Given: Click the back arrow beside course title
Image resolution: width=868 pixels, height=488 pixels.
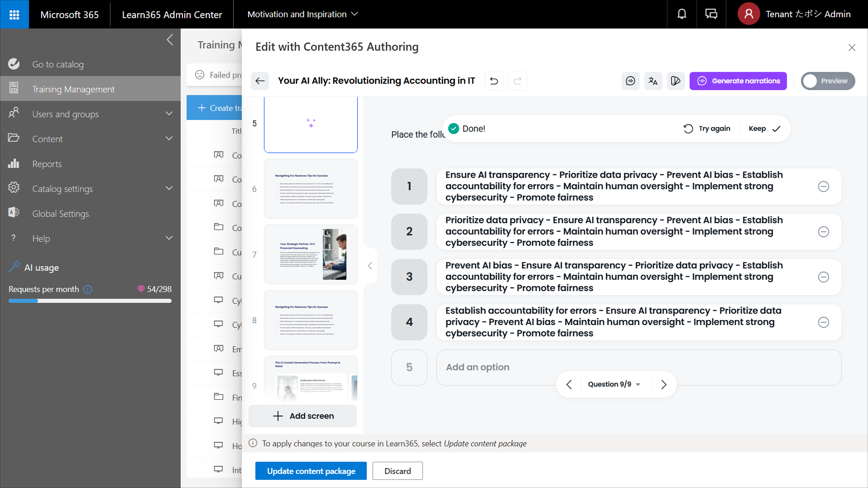Looking at the screenshot, I should [x=260, y=81].
